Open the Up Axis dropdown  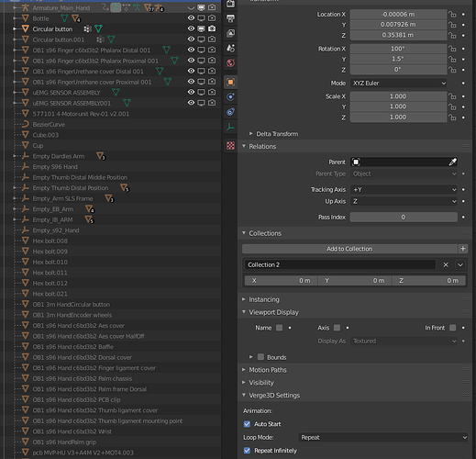point(404,201)
